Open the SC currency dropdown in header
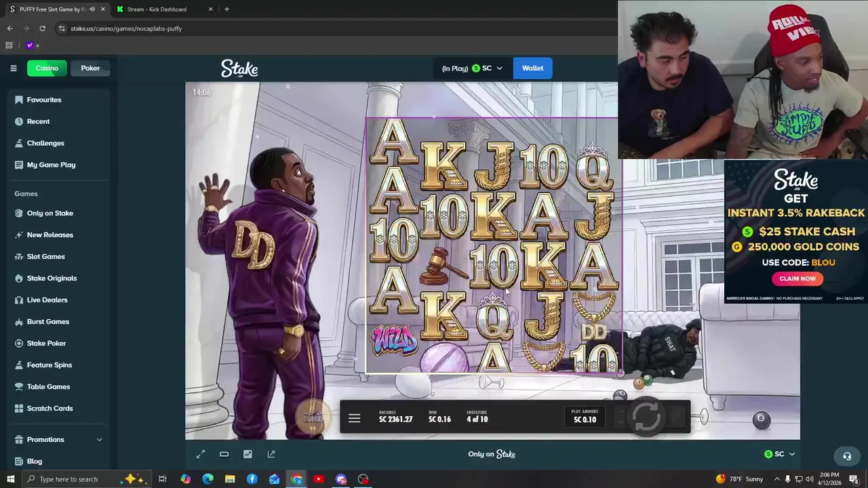868x488 pixels. pyautogui.click(x=487, y=68)
